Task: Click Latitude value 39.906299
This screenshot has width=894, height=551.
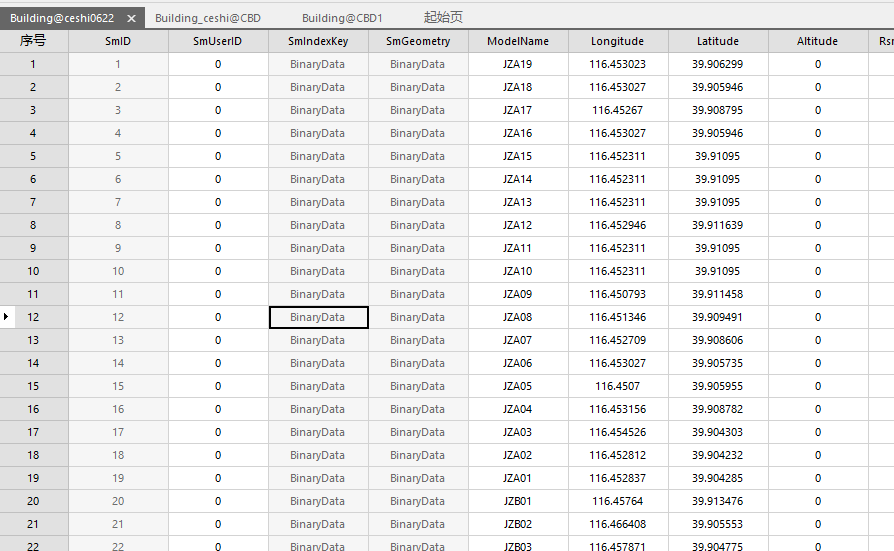Action: pyautogui.click(x=718, y=64)
